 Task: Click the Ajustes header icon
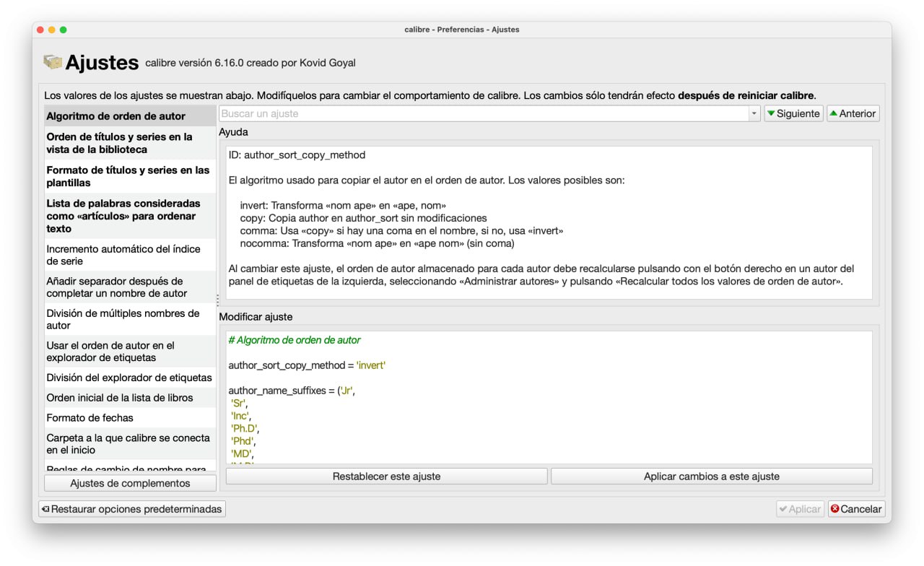point(53,62)
